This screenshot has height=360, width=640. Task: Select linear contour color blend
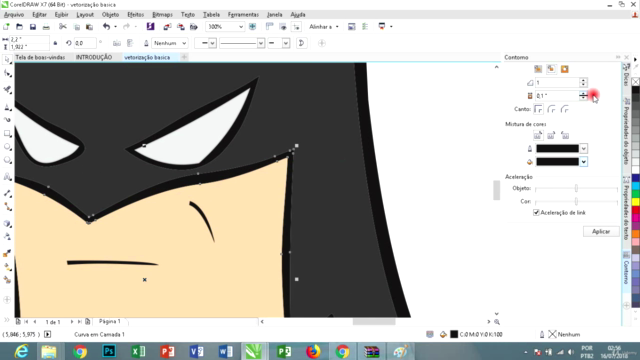click(538, 136)
